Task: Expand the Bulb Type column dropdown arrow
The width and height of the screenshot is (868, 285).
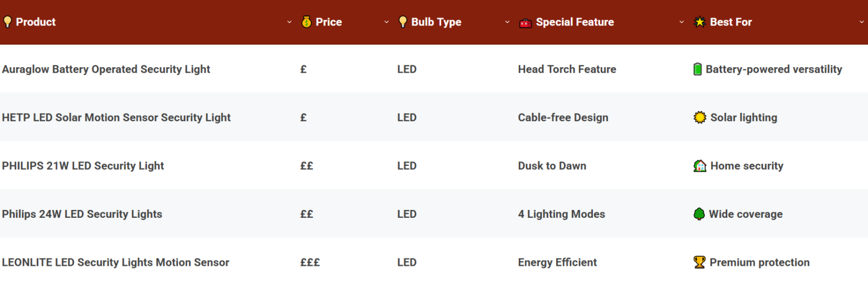Action: (x=507, y=22)
